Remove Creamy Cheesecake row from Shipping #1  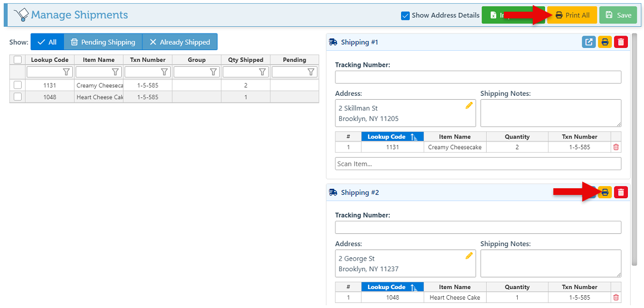616,148
